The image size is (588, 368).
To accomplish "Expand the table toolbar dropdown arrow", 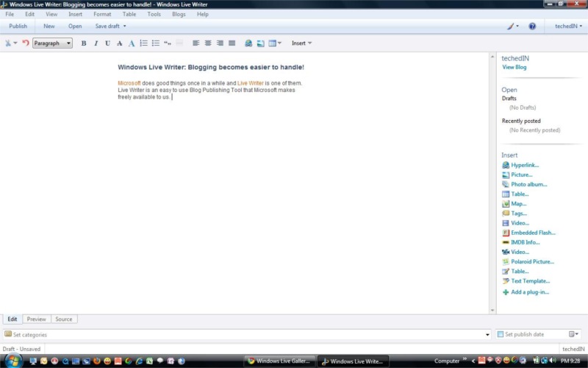I will (x=279, y=43).
